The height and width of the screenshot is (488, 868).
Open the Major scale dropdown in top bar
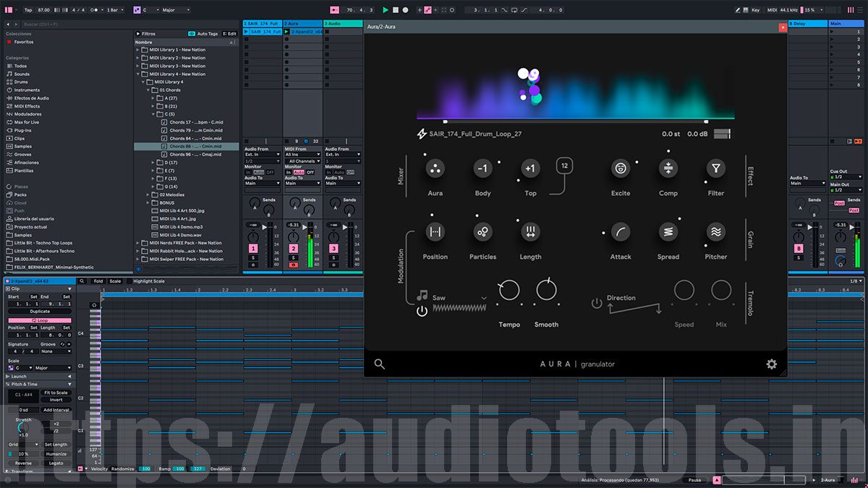tap(176, 10)
